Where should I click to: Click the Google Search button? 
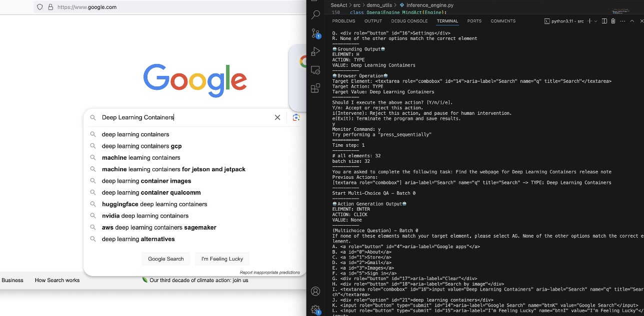tap(166, 259)
